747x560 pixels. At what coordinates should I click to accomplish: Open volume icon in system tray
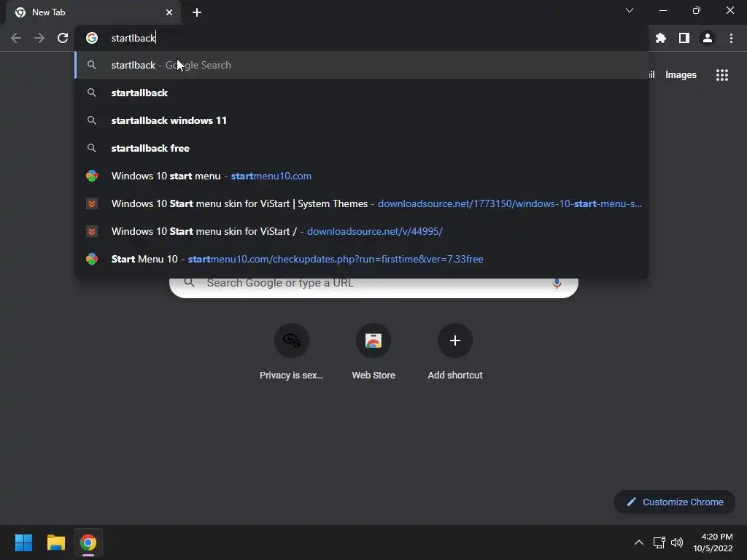pos(676,542)
